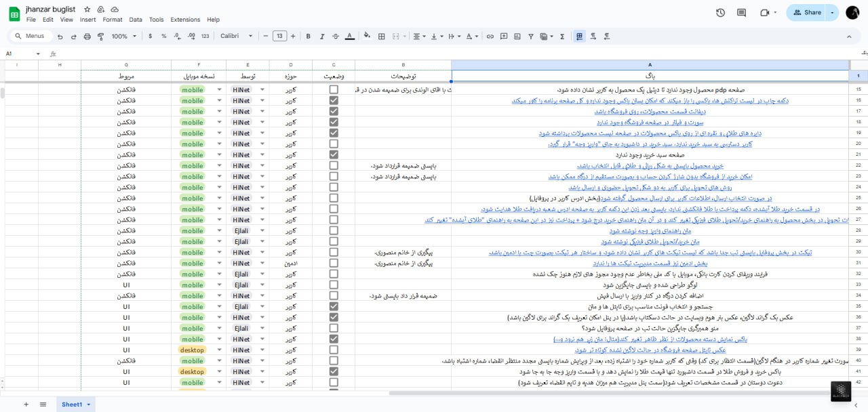Click the Insert chart icon
Viewport: 868px width, 412px height.
click(517, 37)
